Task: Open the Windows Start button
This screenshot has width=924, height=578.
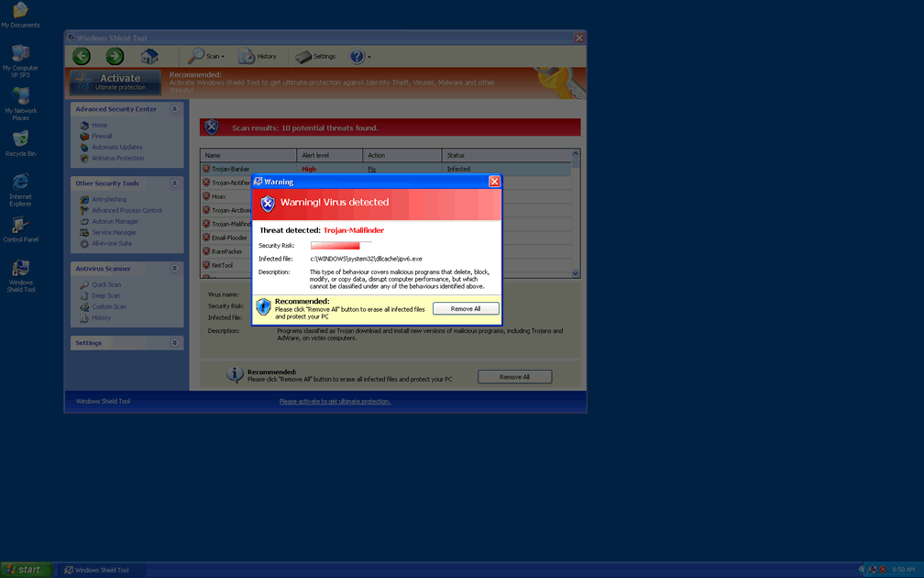Action: pos(26,570)
